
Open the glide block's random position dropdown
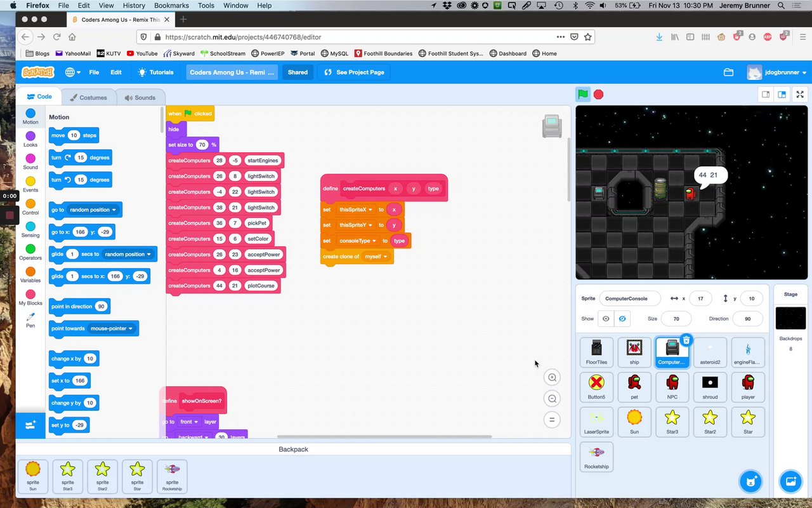click(x=128, y=255)
